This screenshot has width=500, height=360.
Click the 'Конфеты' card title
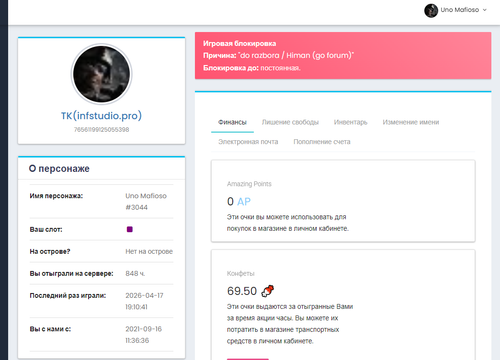(240, 273)
